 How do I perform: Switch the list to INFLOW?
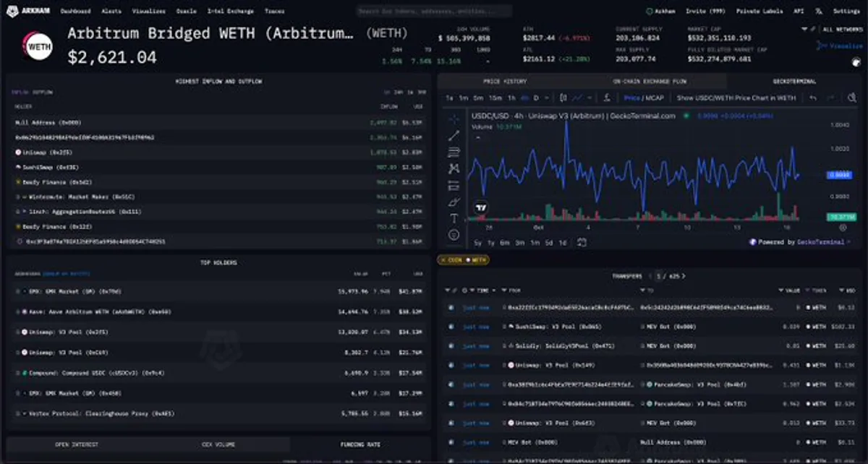click(x=21, y=92)
